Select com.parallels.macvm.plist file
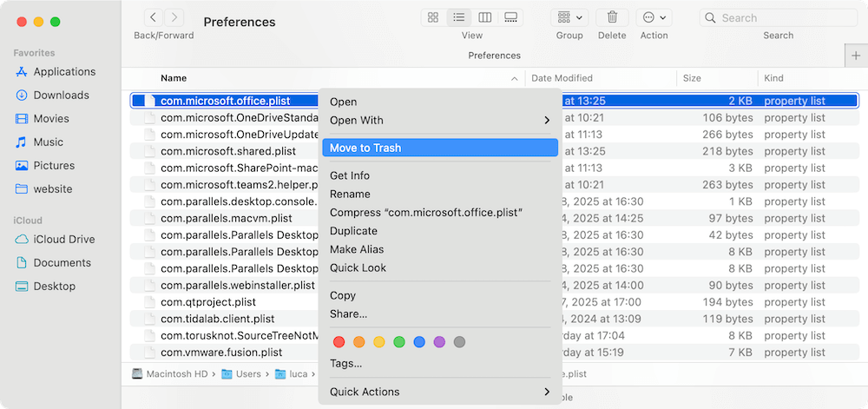 click(227, 218)
